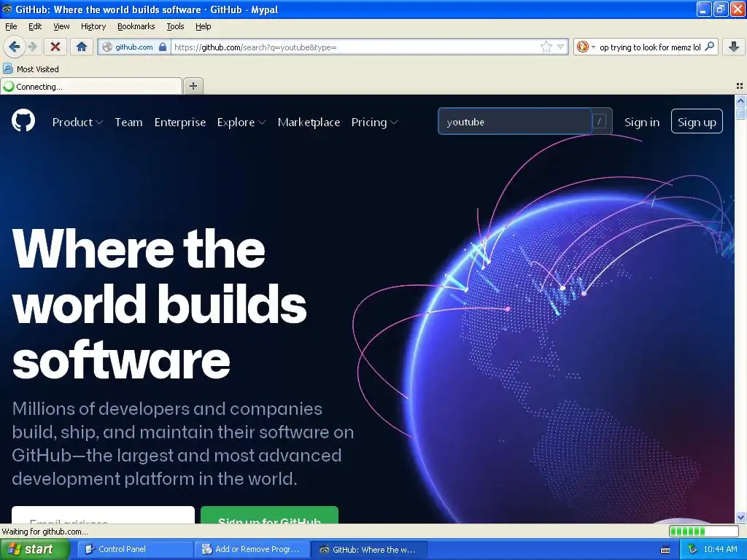
Task: Click the scrollbar down arrow
Action: (740, 517)
